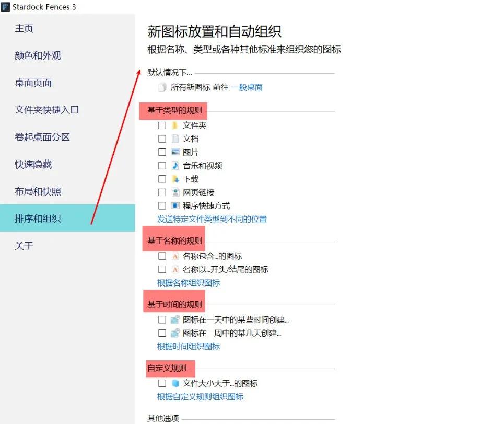Click the folder icon beside 文件夹
This screenshot has width=504, height=424.
pos(175,125)
